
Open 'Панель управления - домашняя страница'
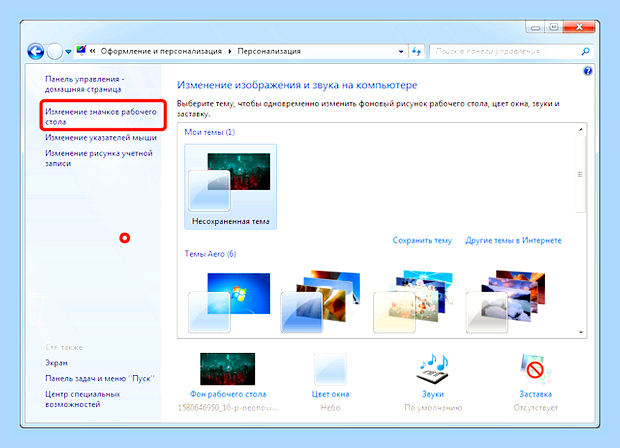click(x=84, y=84)
